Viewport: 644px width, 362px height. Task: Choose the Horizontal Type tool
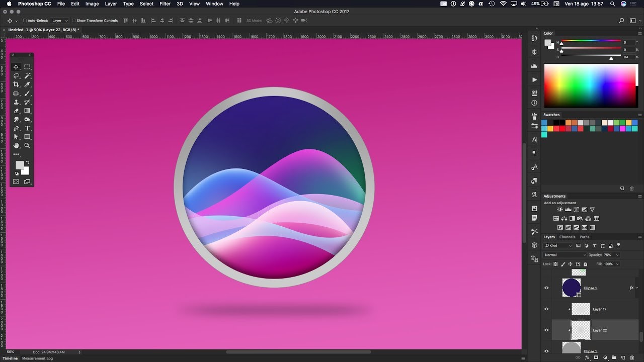27,128
